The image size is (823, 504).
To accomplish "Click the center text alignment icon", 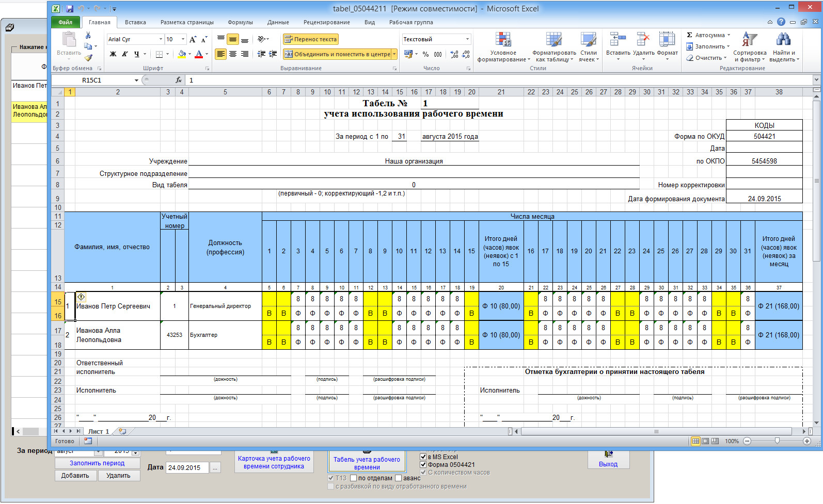I will pos(233,54).
